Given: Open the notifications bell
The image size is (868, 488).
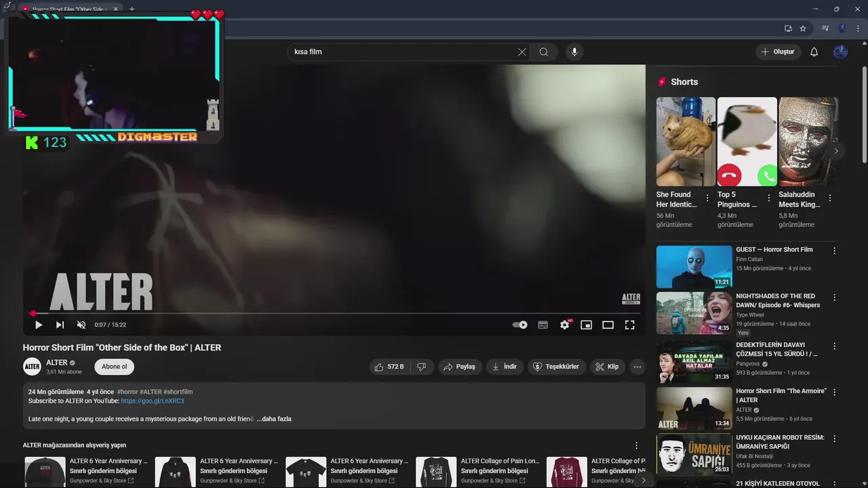Looking at the screenshot, I should (x=814, y=52).
